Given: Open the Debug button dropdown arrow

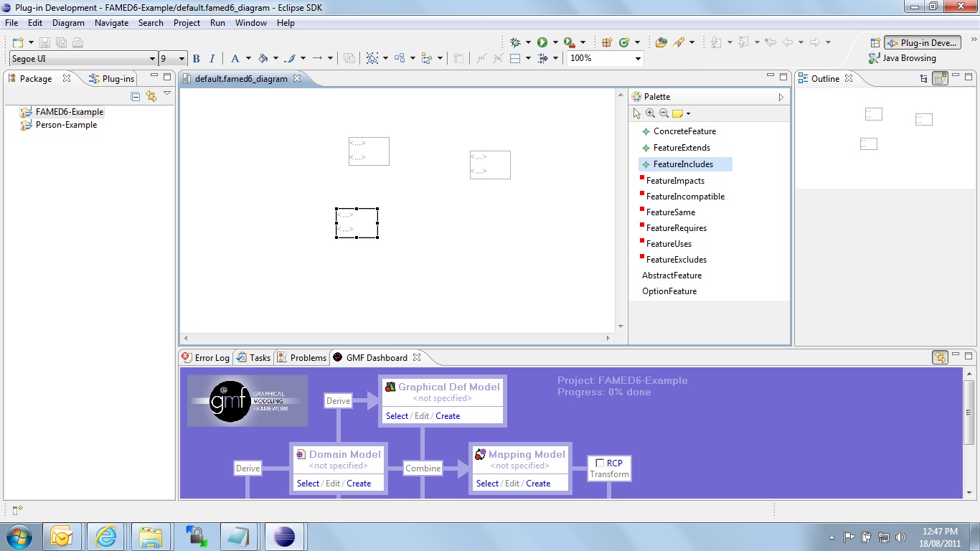Looking at the screenshot, I should [x=528, y=42].
